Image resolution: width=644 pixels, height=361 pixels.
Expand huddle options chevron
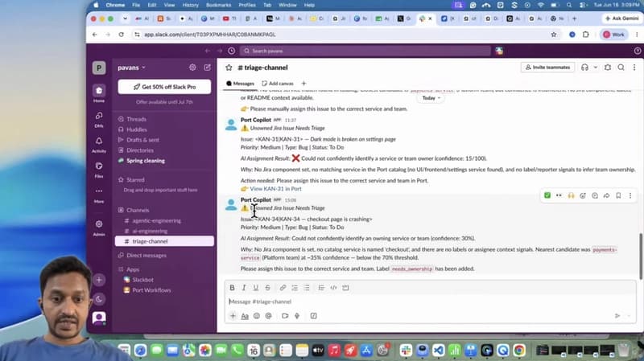(595, 68)
